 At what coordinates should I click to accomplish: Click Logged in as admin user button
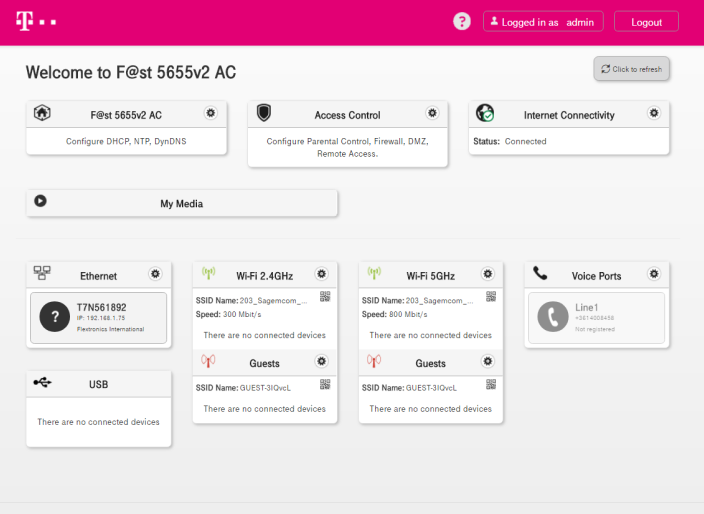(x=544, y=22)
